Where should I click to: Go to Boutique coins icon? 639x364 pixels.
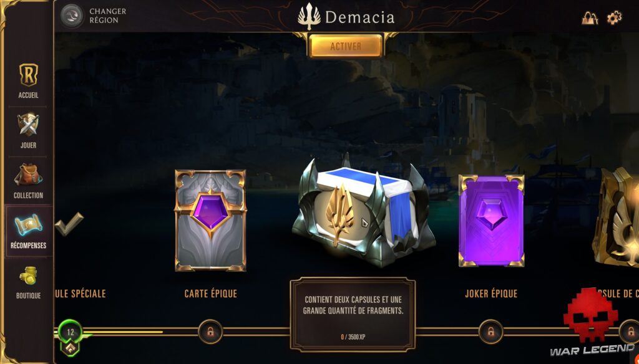28,276
